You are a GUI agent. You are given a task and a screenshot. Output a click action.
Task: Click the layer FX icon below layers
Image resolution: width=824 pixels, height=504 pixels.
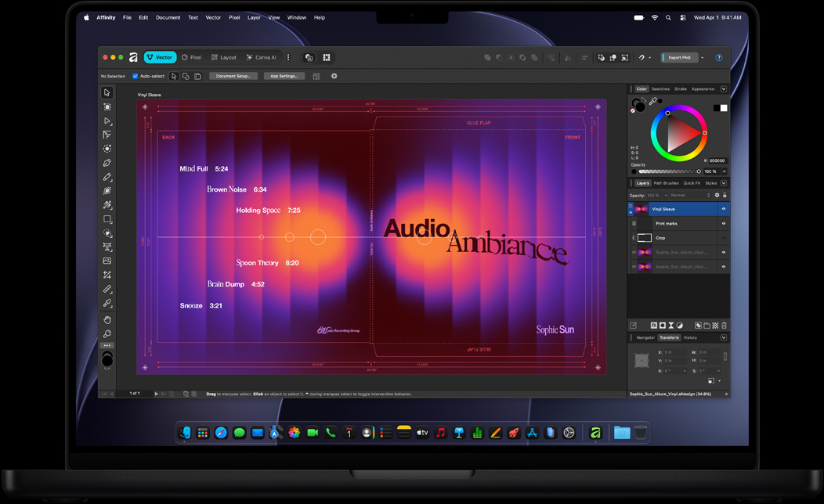[x=654, y=326]
